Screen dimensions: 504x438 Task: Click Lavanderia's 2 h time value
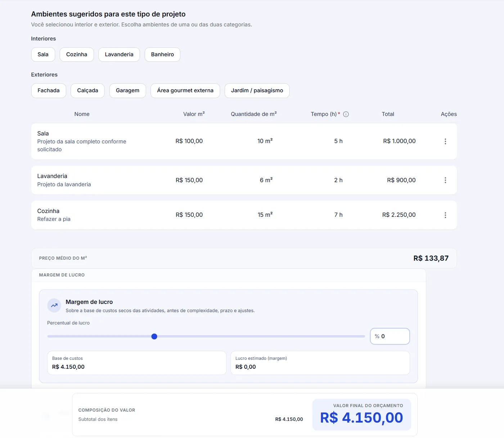pos(338,180)
